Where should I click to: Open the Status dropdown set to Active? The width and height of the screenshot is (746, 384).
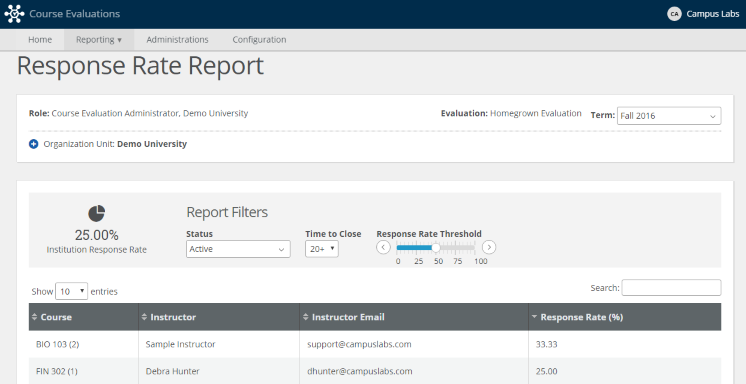tap(238, 249)
